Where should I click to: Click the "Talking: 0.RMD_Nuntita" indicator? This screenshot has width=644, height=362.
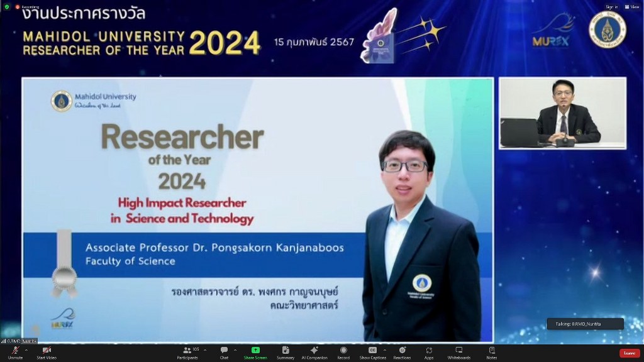click(586, 324)
